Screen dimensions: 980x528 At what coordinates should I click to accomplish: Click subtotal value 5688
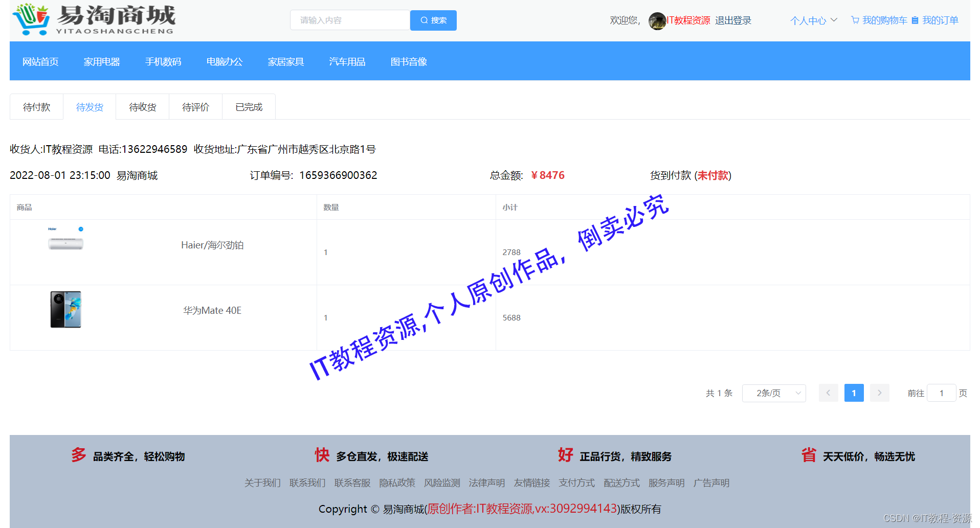click(x=511, y=318)
